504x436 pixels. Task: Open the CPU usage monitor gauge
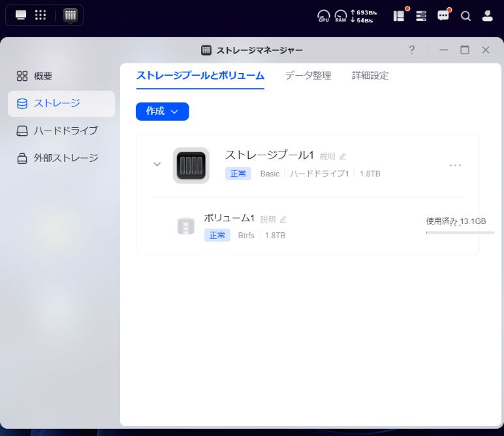pyautogui.click(x=324, y=16)
